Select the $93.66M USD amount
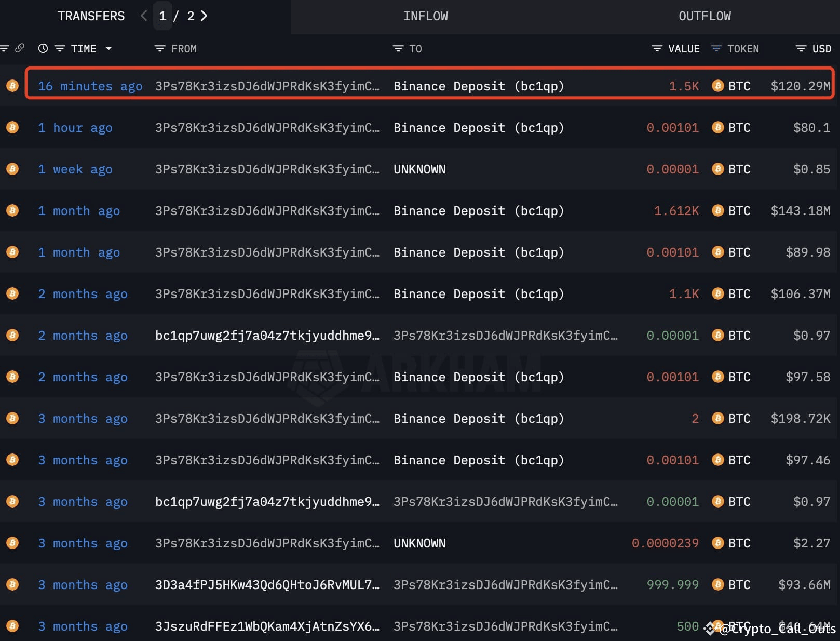Screen dimensions: 840x641 (804, 585)
